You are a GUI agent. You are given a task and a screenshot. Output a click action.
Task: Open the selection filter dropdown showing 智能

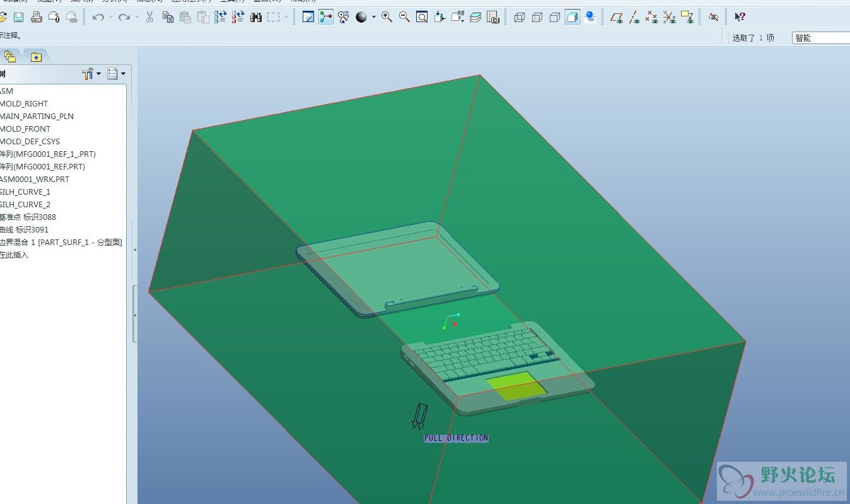pyautogui.click(x=821, y=38)
